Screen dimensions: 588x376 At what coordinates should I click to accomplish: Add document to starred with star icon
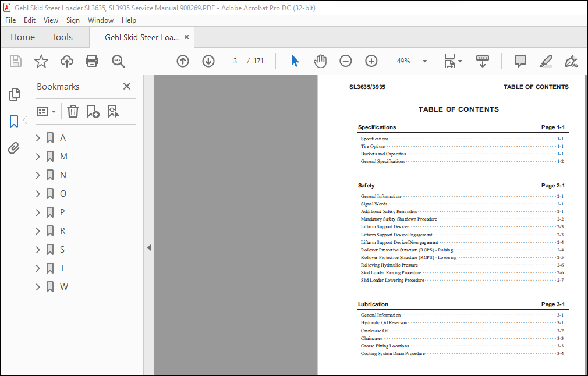click(x=41, y=61)
